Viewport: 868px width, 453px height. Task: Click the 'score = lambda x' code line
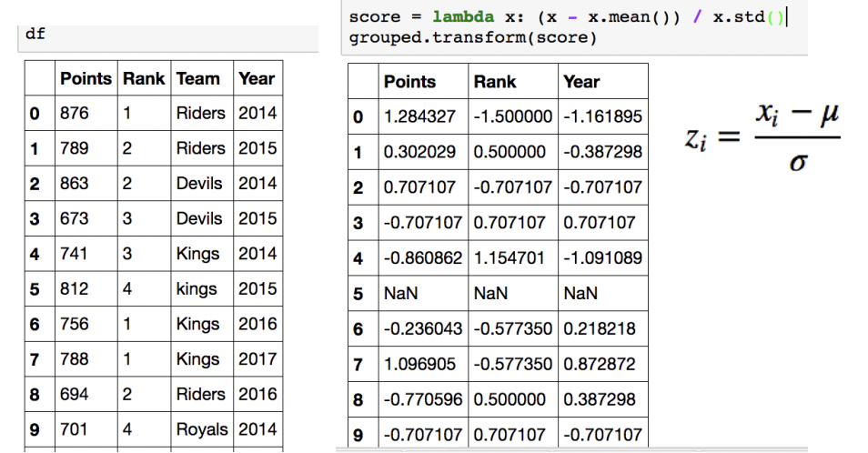567,16
